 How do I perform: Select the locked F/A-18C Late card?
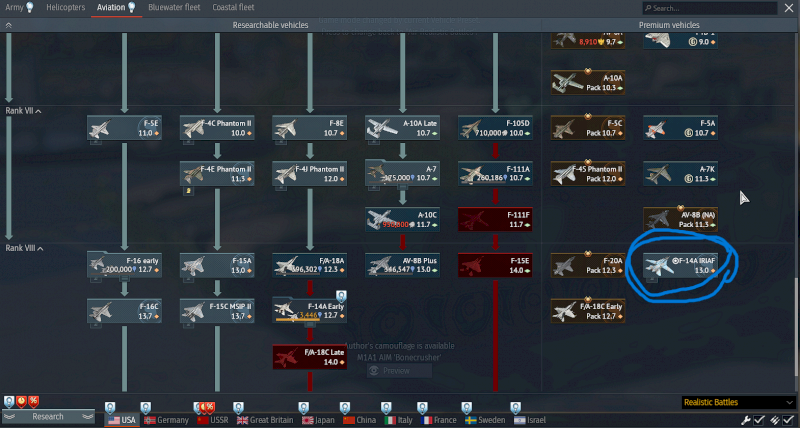310,357
